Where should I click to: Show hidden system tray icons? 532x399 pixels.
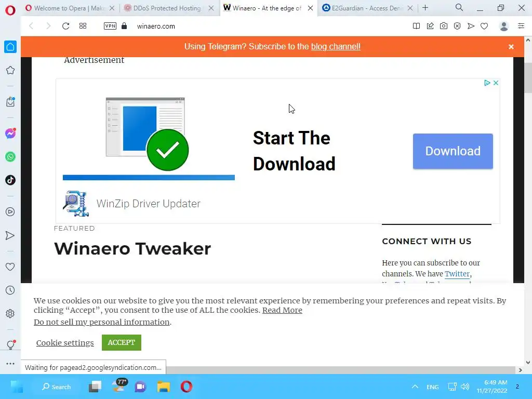[415, 387]
